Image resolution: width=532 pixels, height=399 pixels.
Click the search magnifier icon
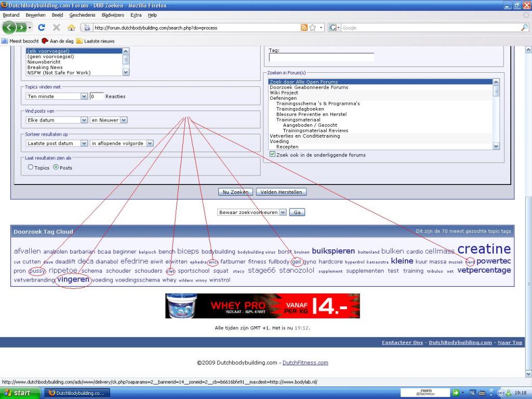[524, 28]
